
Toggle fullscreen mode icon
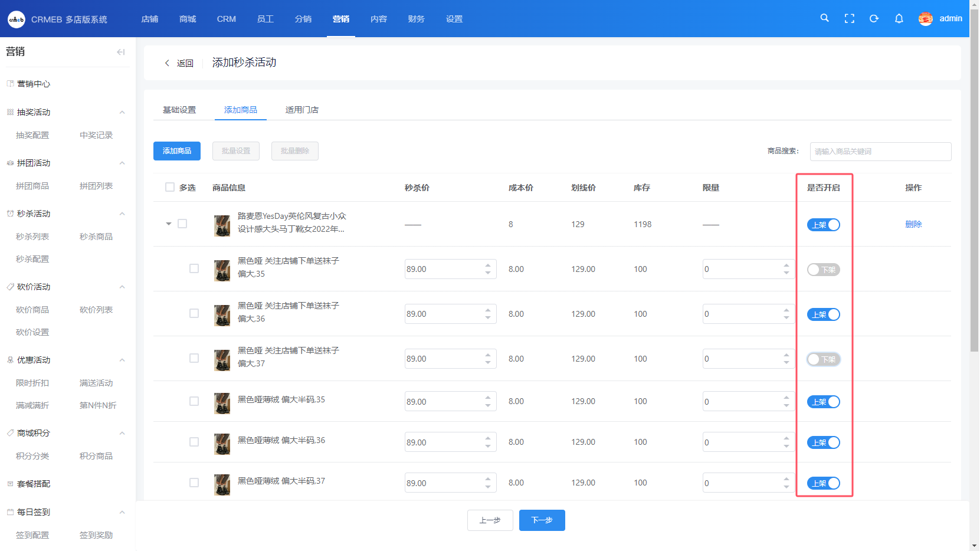coord(849,18)
